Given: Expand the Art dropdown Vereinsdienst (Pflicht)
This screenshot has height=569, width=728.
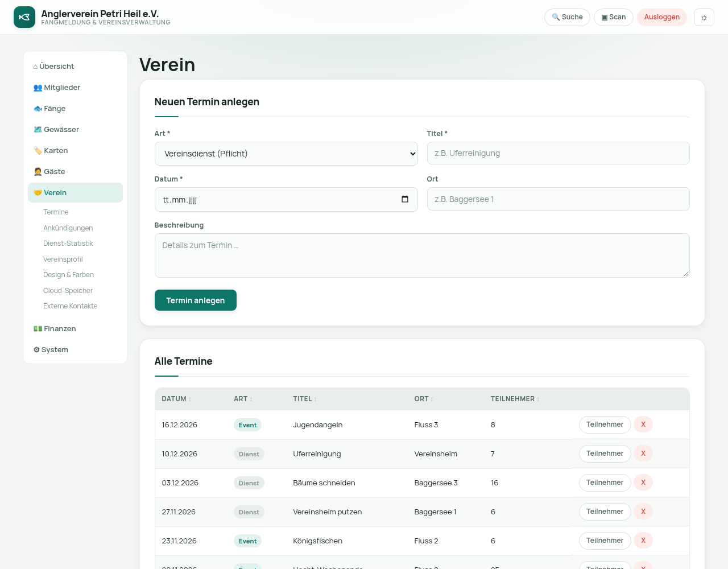Looking at the screenshot, I should pos(286,154).
